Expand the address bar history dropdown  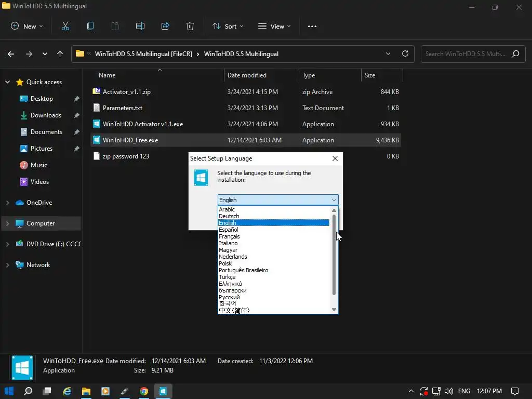point(388,54)
